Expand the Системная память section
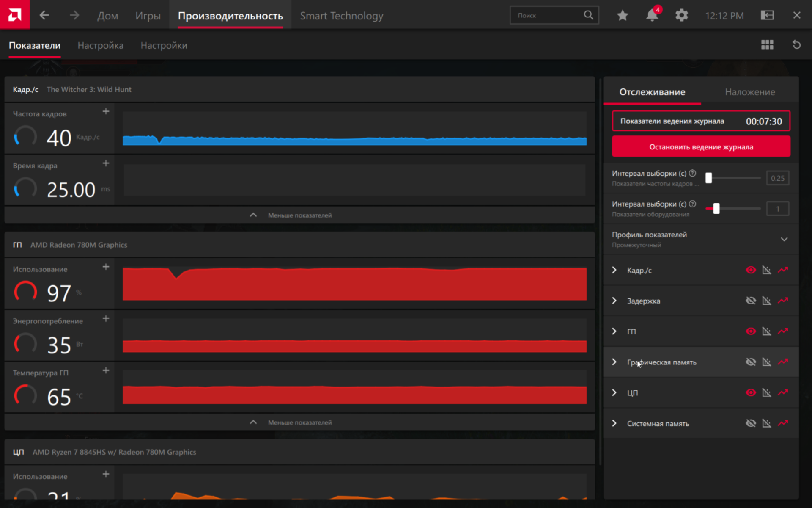Image resolution: width=812 pixels, height=508 pixels. [x=614, y=423]
